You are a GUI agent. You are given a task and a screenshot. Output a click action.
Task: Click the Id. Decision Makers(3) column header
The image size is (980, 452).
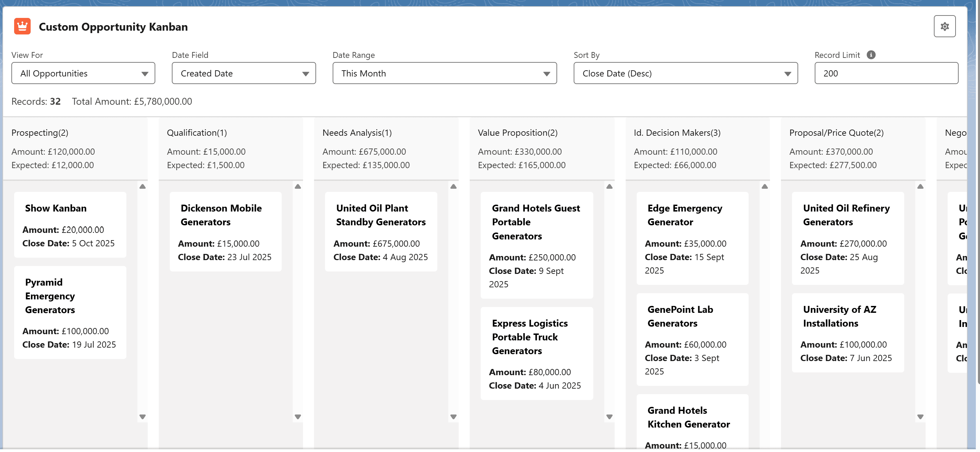coord(677,133)
